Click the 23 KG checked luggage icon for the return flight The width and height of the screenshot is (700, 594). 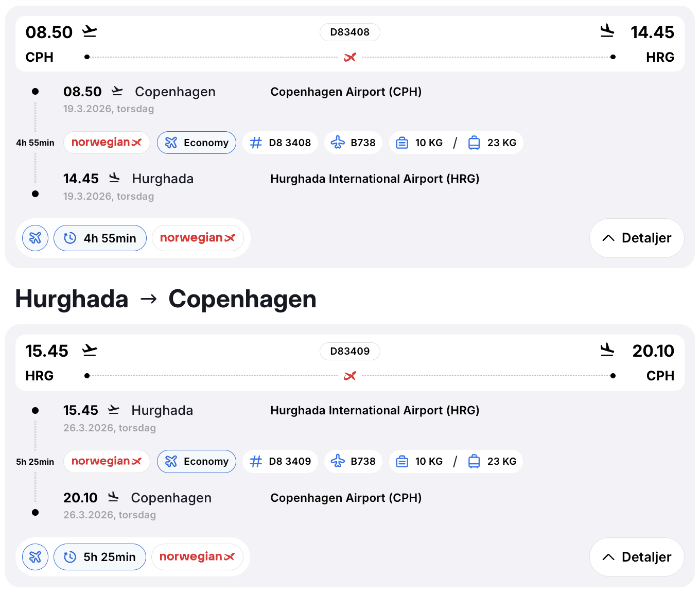click(x=474, y=461)
